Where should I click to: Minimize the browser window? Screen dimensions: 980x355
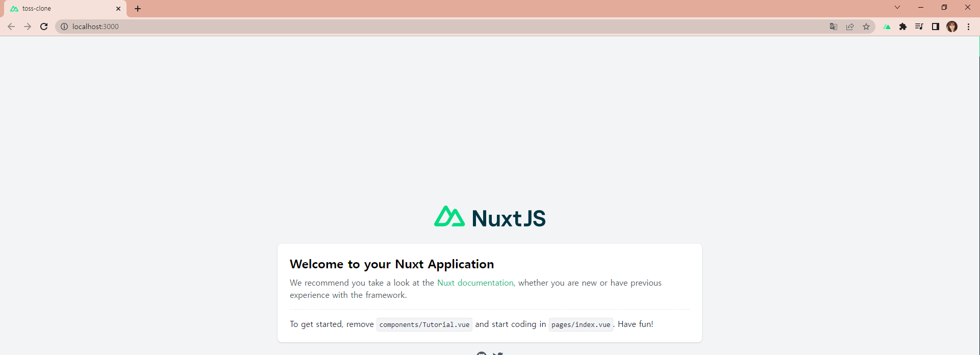(921, 7)
